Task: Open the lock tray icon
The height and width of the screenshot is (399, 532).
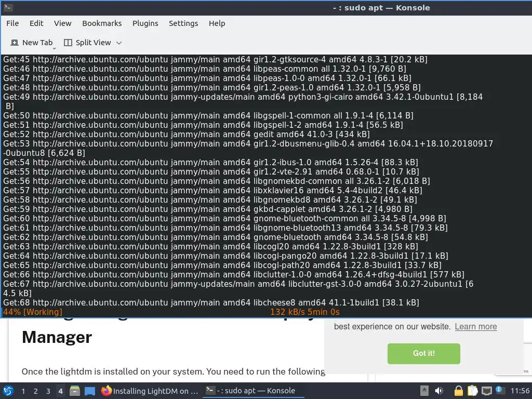Action: pos(458,391)
